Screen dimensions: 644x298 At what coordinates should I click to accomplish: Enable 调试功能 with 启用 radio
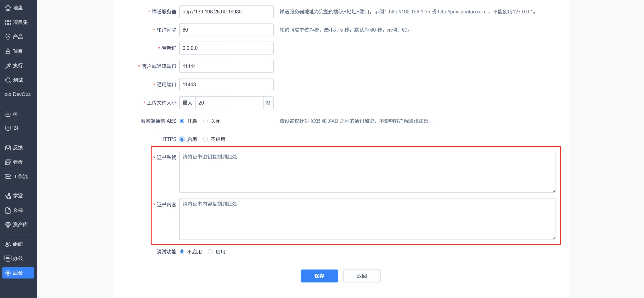210,252
